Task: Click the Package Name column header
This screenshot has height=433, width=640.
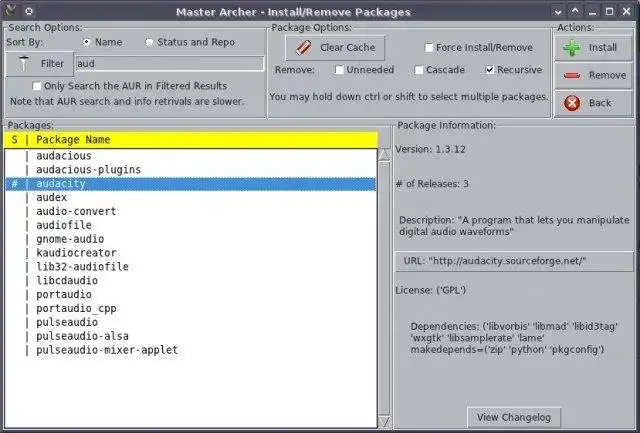Action: point(191,140)
